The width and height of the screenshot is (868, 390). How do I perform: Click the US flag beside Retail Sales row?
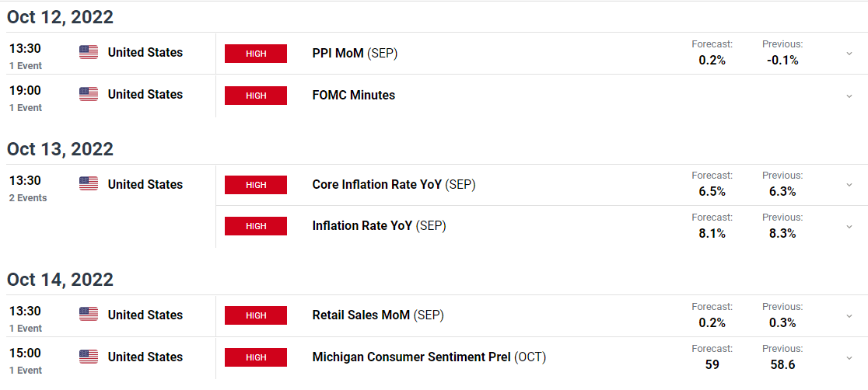89,315
